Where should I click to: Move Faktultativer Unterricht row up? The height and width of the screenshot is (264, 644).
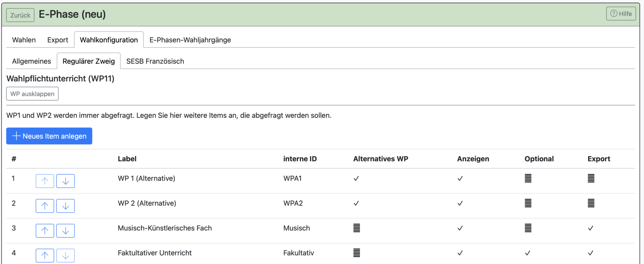tap(45, 256)
